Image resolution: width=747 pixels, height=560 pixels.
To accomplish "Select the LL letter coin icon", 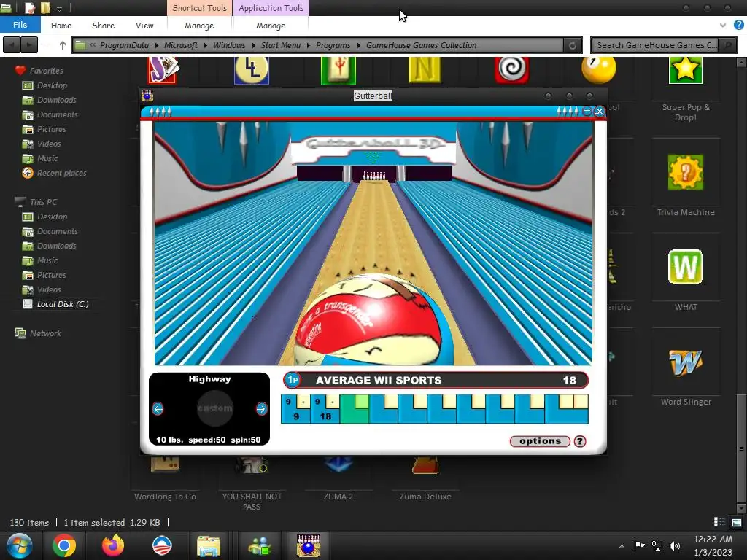I will click(x=252, y=69).
